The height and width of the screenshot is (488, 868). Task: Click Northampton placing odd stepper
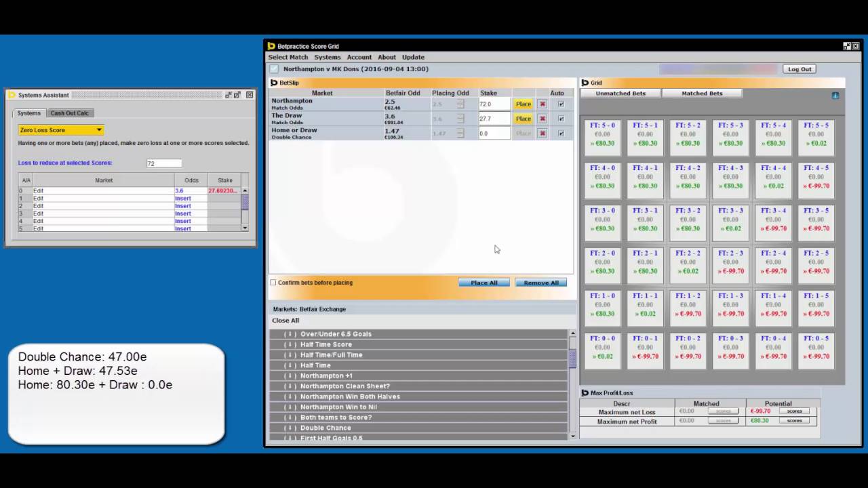[x=460, y=104]
